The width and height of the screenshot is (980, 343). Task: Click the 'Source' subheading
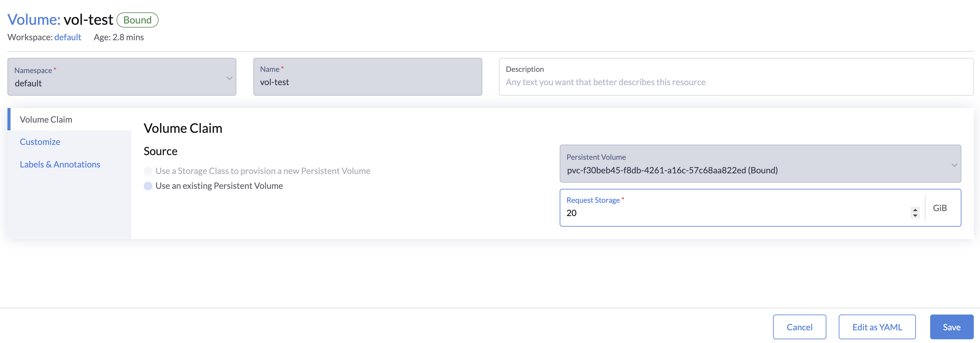point(160,151)
